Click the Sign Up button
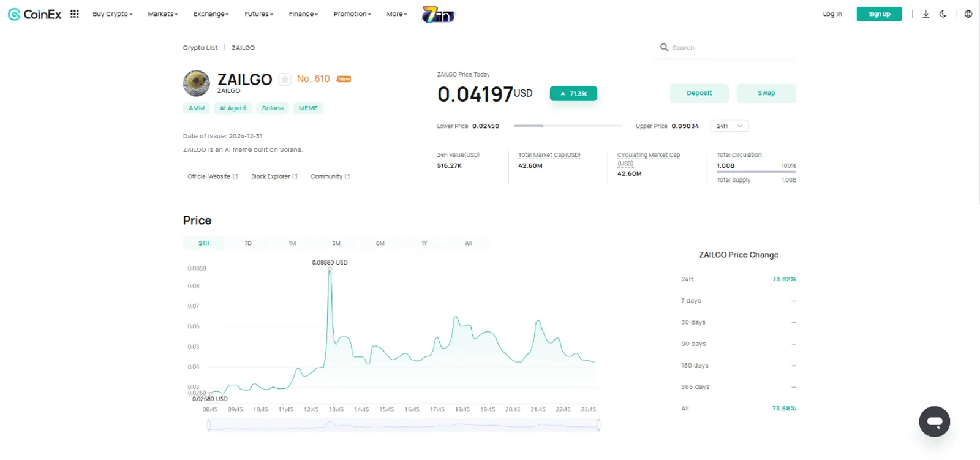 pos(879,14)
